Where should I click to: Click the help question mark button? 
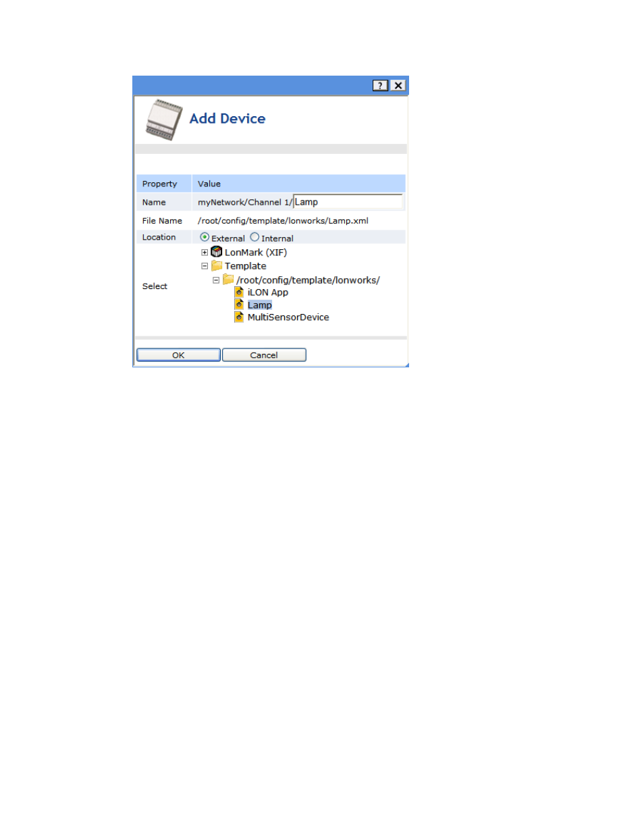pyautogui.click(x=381, y=85)
